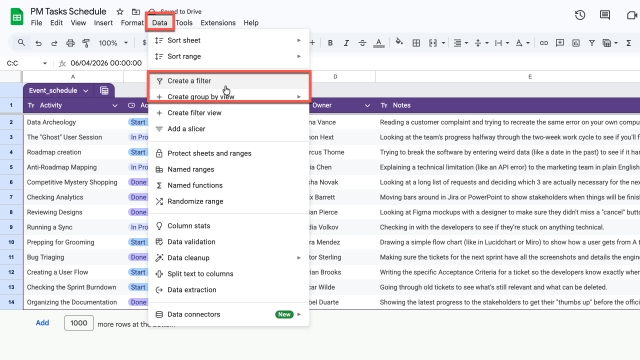Toggle bold formatting
This screenshot has width=640, height=360.
(330, 43)
